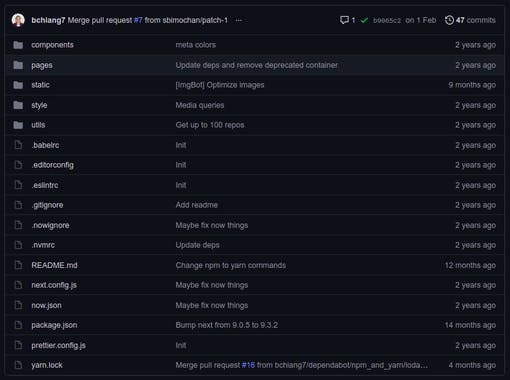Open the .editorconfig file
Screen dimensions: 510x380
coord(53,165)
